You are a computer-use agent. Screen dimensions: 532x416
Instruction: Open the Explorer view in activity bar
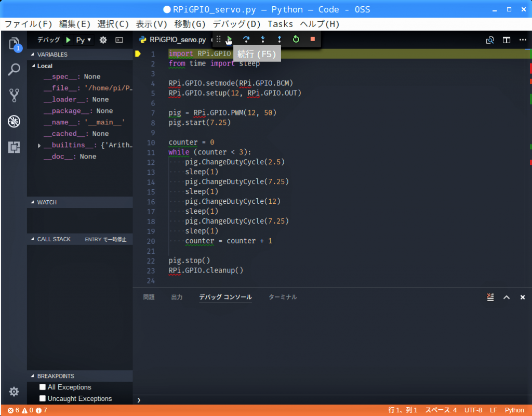click(x=14, y=44)
